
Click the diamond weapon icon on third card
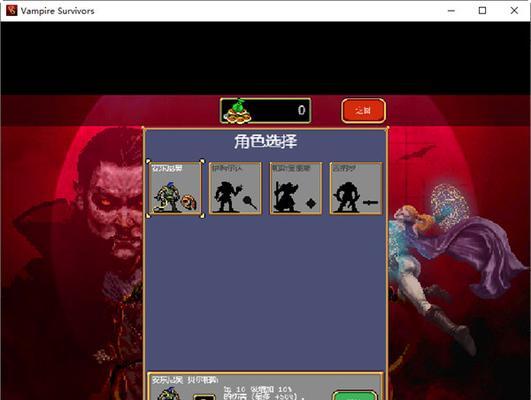pos(311,203)
